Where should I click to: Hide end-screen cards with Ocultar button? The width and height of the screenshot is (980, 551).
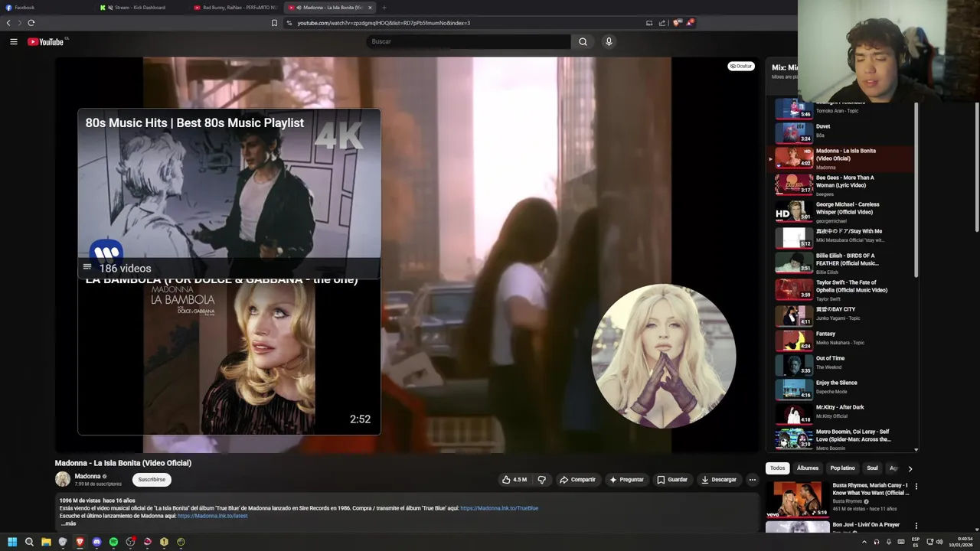741,66
